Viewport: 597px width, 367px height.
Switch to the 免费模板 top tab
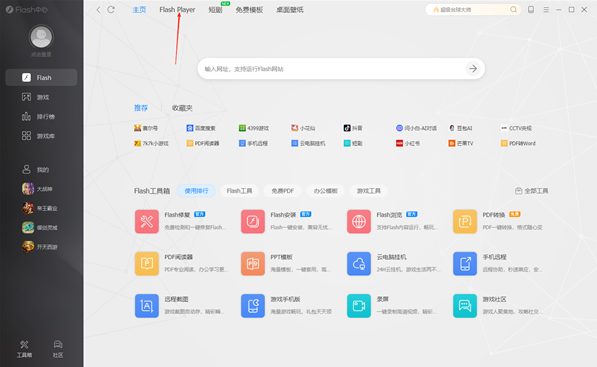point(249,10)
